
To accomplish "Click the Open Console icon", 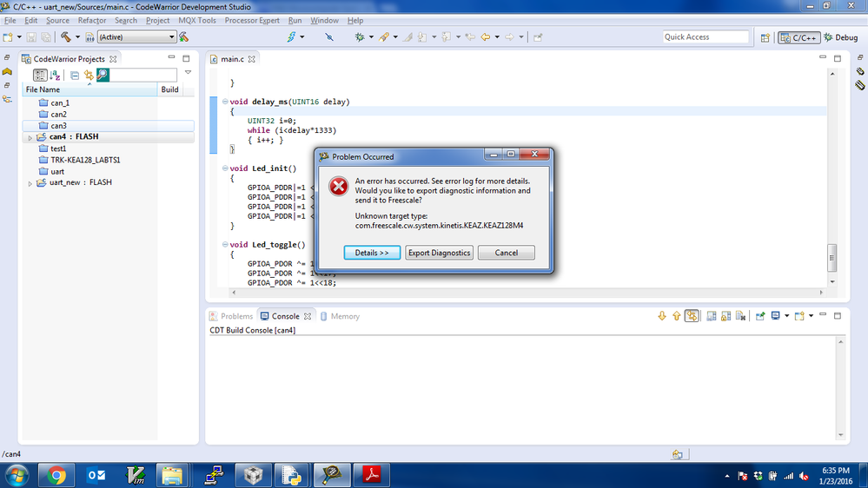I will (799, 316).
